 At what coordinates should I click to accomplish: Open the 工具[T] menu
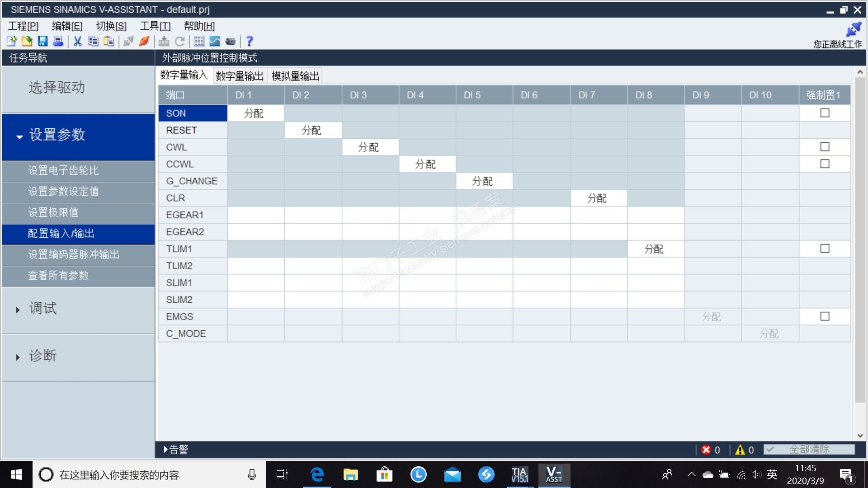point(155,26)
